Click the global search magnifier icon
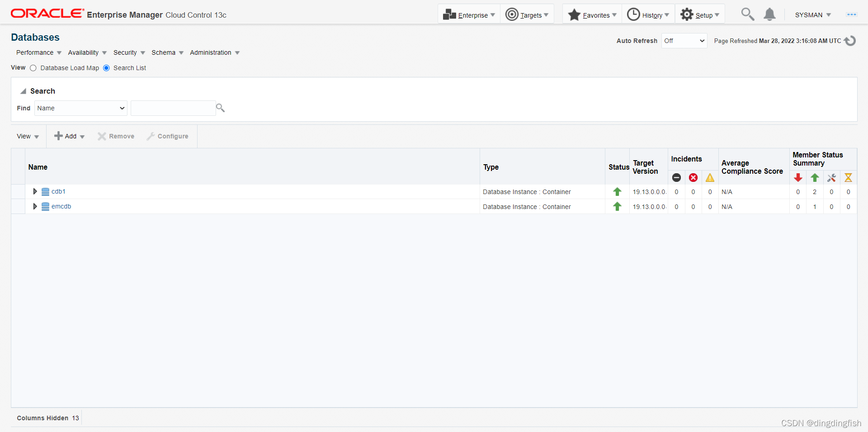The height and width of the screenshot is (432, 868). (747, 14)
